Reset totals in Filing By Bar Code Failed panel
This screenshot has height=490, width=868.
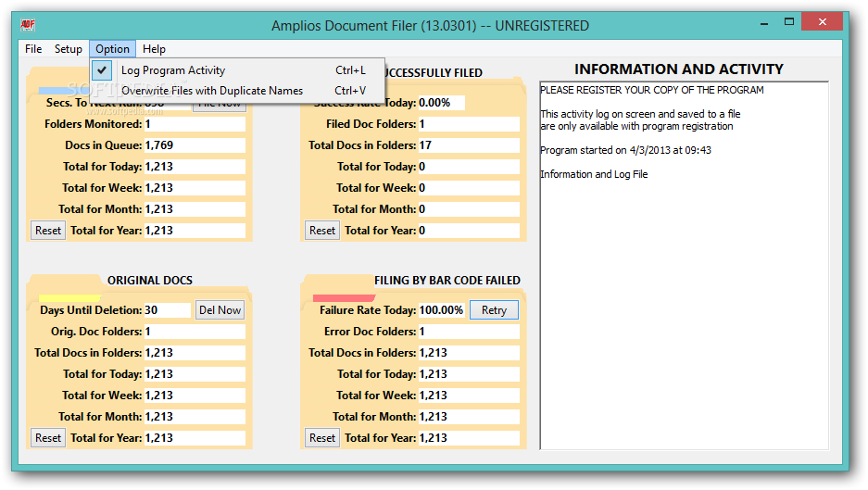pyautogui.click(x=322, y=438)
